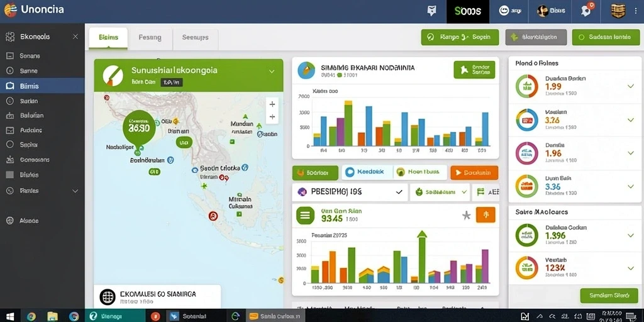Open the Bisius user profile avatar

pos(542,11)
